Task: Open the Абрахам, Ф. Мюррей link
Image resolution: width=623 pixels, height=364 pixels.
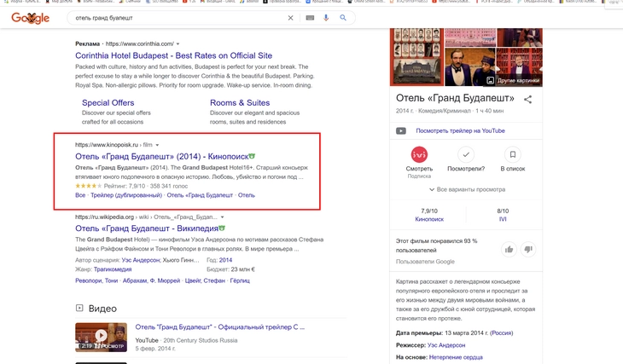Action: coord(151,280)
